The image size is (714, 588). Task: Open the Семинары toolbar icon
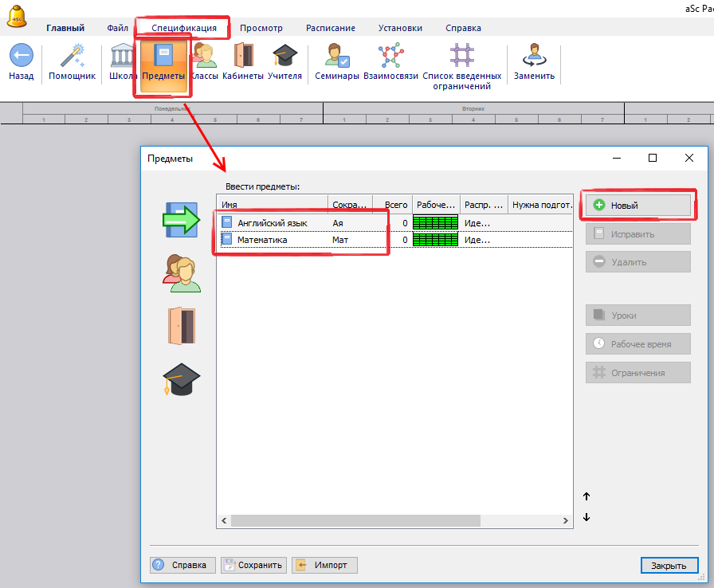(337, 57)
